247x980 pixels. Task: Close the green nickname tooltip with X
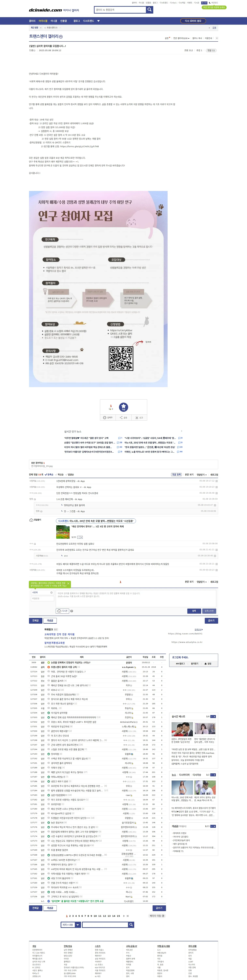(68, 583)
